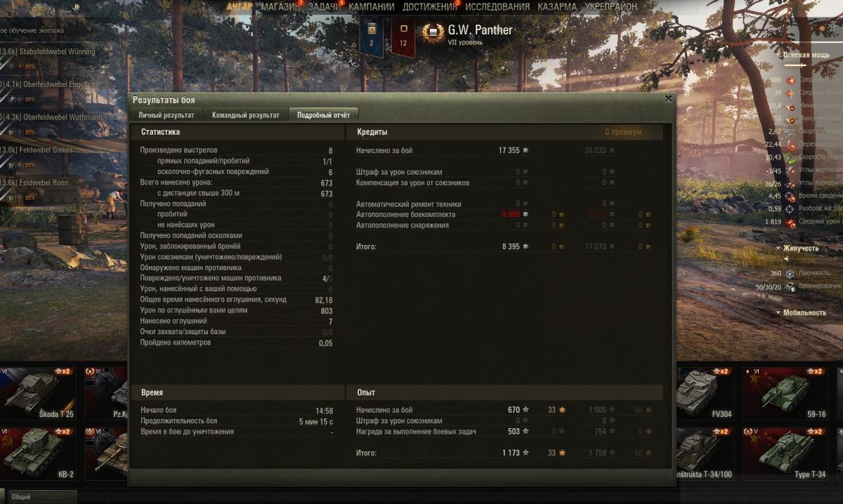
Task: Close the Результаты боя window
Action: tap(668, 99)
